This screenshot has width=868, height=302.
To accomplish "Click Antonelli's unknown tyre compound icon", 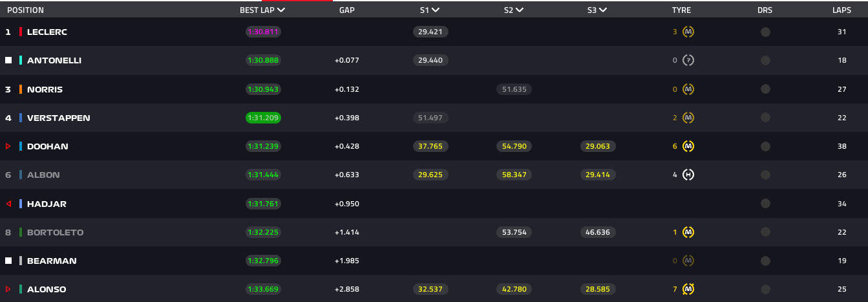I will (688, 60).
